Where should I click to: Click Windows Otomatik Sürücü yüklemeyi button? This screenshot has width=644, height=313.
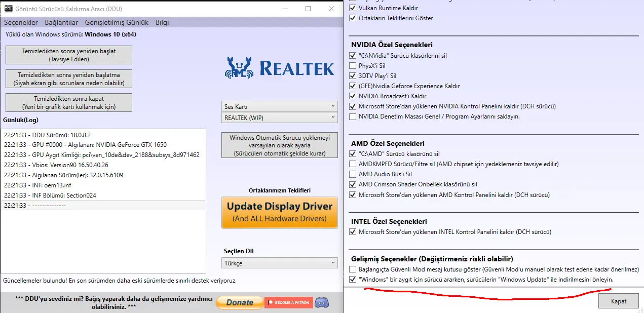(280, 145)
